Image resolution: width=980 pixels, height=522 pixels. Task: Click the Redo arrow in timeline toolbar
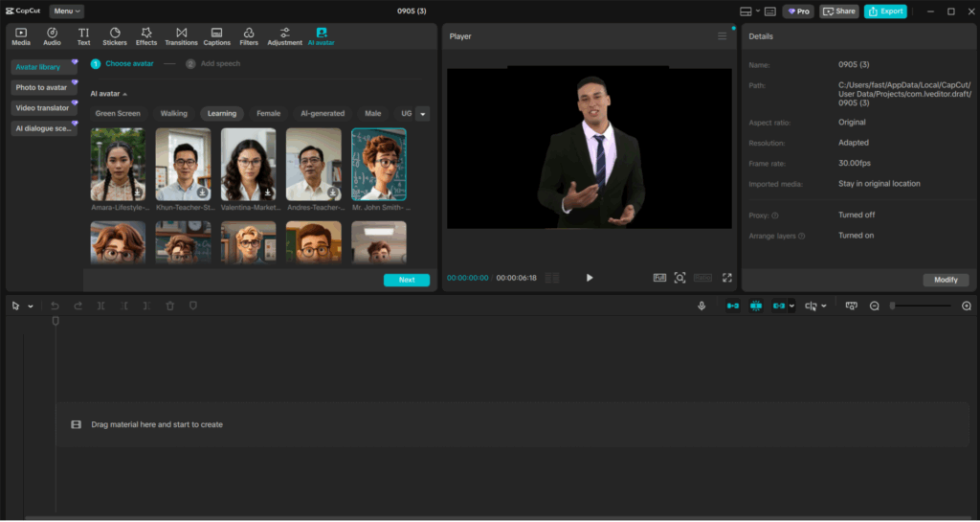pyautogui.click(x=78, y=306)
